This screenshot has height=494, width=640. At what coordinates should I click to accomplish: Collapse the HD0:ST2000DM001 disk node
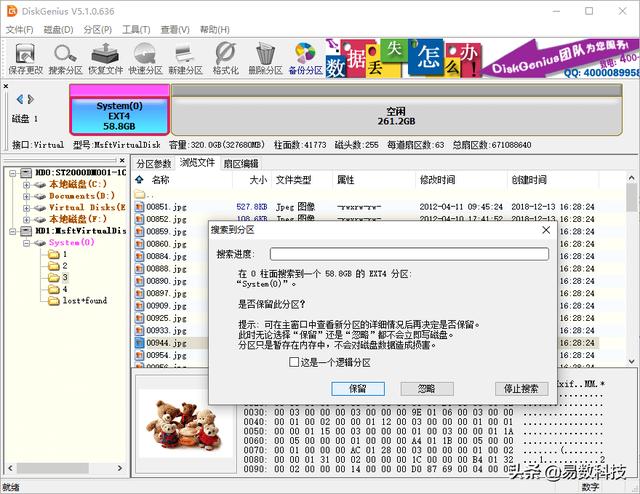coord(13,173)
